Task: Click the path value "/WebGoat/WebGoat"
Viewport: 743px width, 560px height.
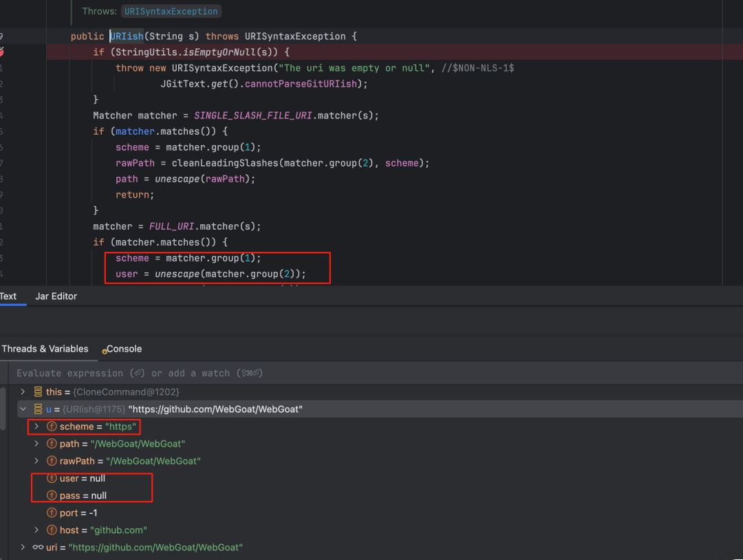Action: click(x=138, y=444)
